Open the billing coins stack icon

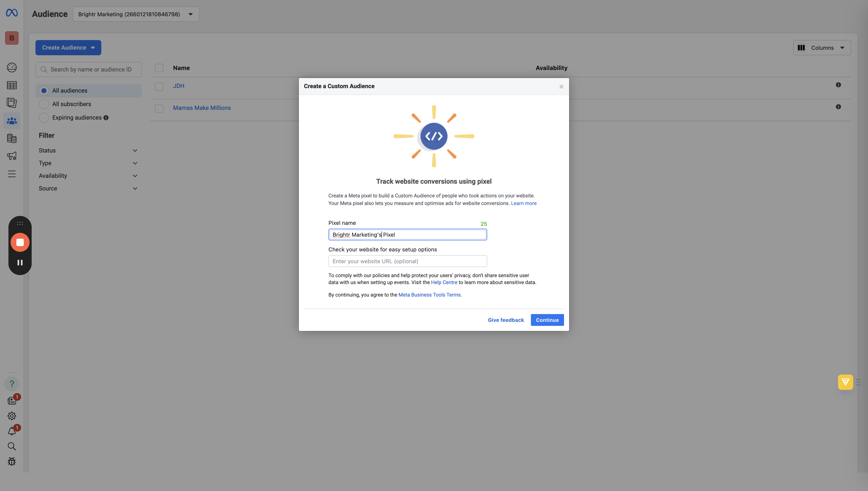(x=12, y=138)
